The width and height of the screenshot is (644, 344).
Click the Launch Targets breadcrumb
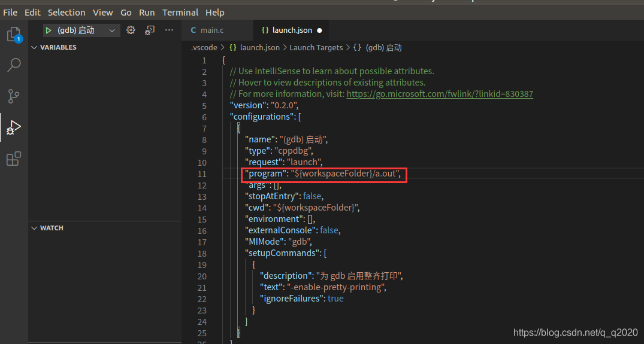[x=316, y=47]
